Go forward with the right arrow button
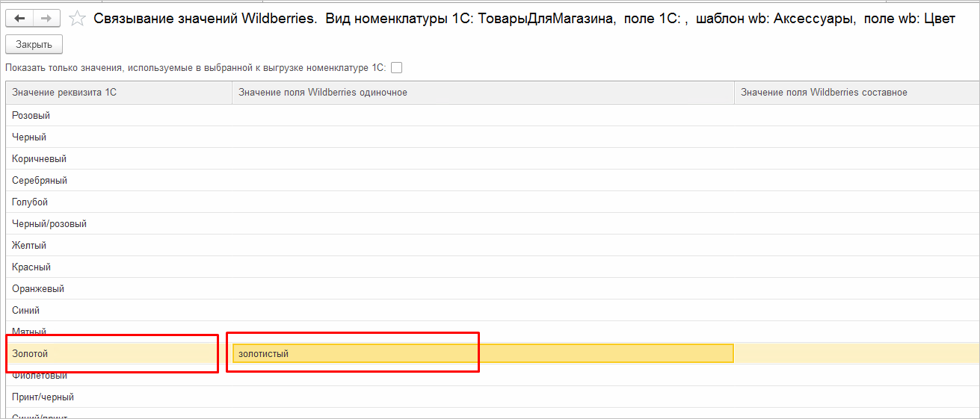Viewport: 980px width, 419px height. tap(46, 19)
